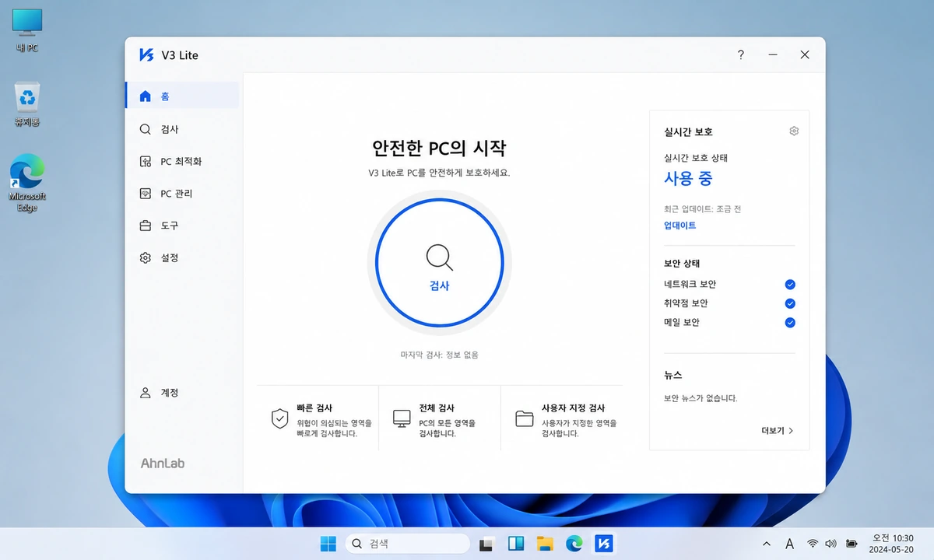Viewport: 934px width, 560px height.
Task: Open the Windows Start menu
Action: click(x=328, y=544)
